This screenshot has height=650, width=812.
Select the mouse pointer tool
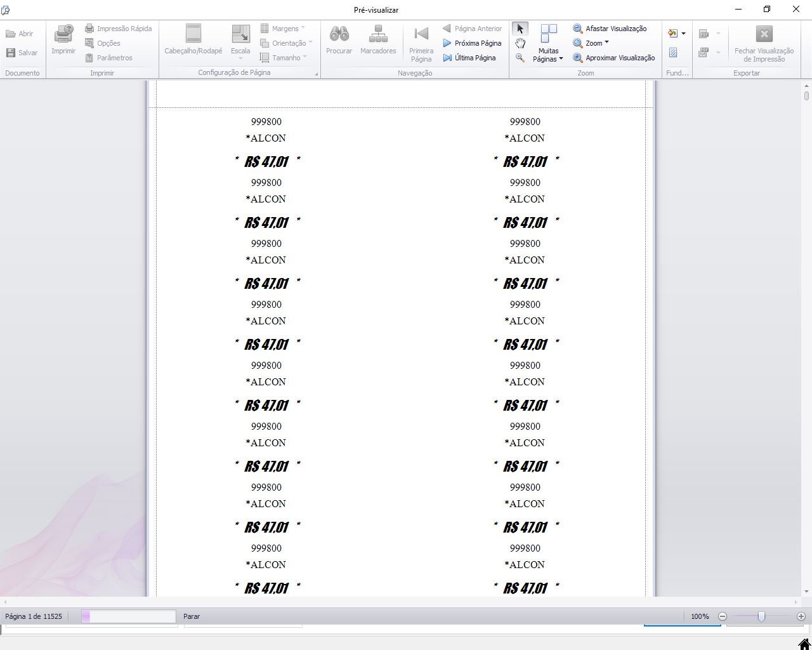tap(520, 29)
